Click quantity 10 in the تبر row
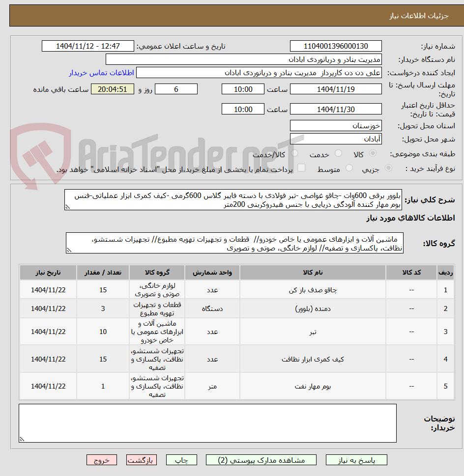 pos(103,332)
